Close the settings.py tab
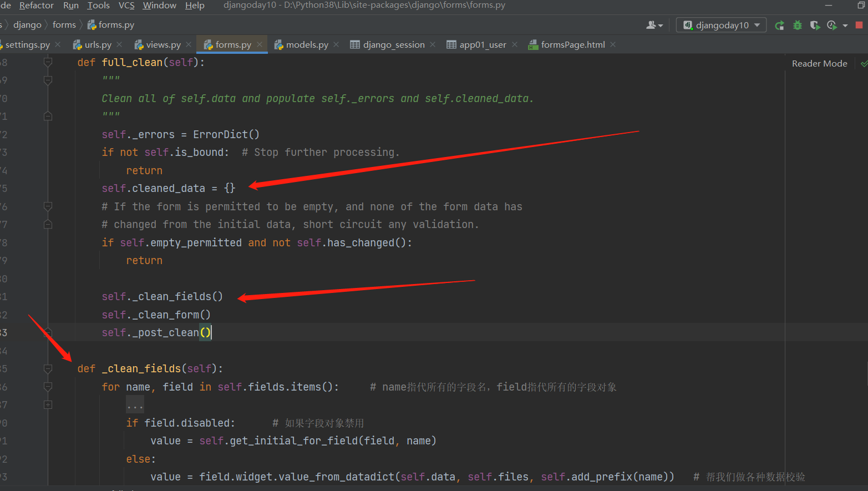Screen dimensions: 868x491 coord(58,45)
